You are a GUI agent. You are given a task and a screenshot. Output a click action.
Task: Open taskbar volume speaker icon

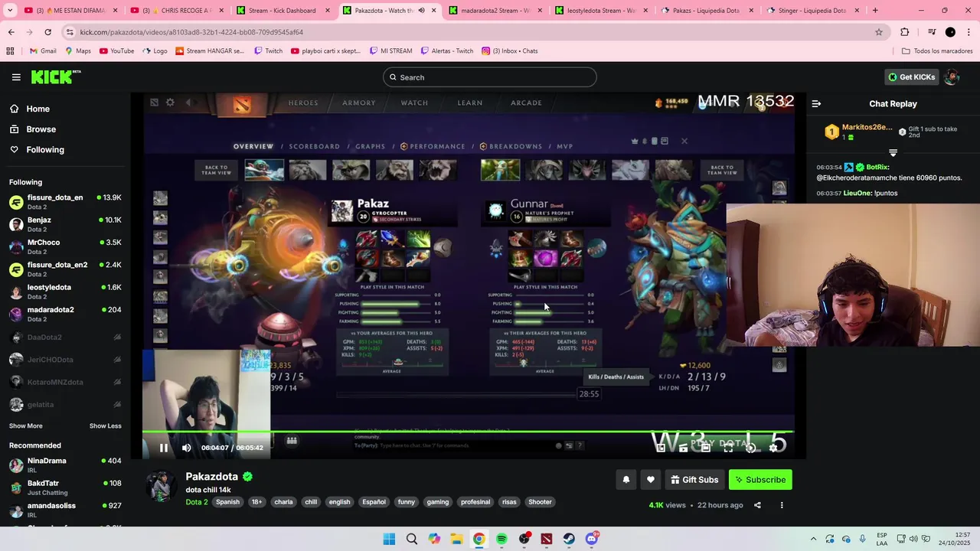913,539
